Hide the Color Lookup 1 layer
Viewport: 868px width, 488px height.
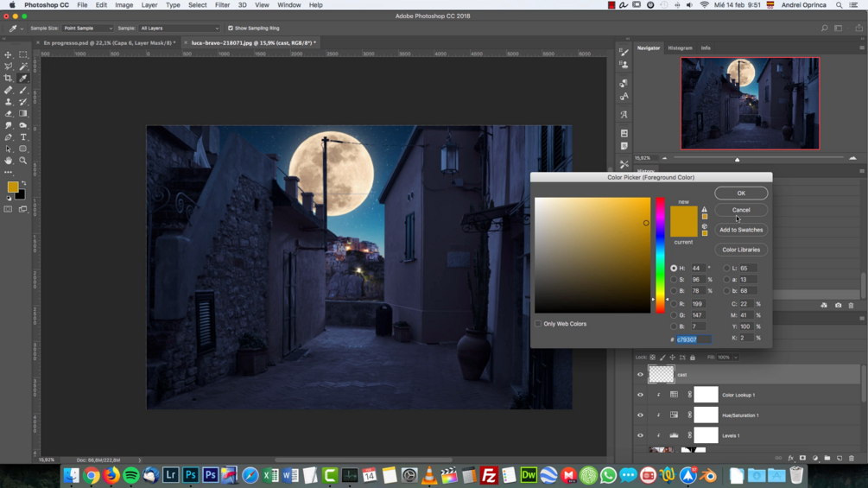(641, 395)
